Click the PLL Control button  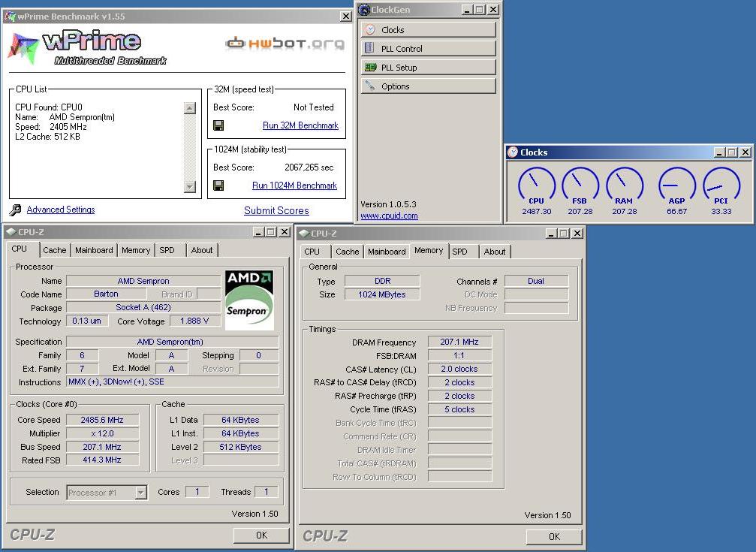point(428,48)
